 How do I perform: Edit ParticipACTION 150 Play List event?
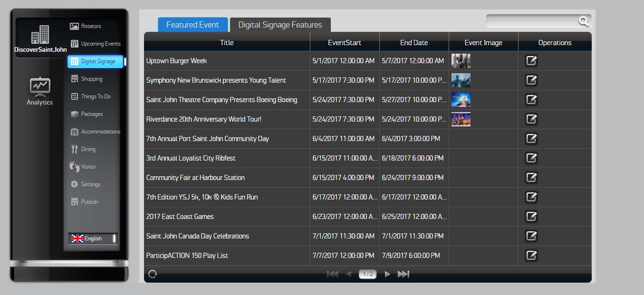click(x=531, y=256)
